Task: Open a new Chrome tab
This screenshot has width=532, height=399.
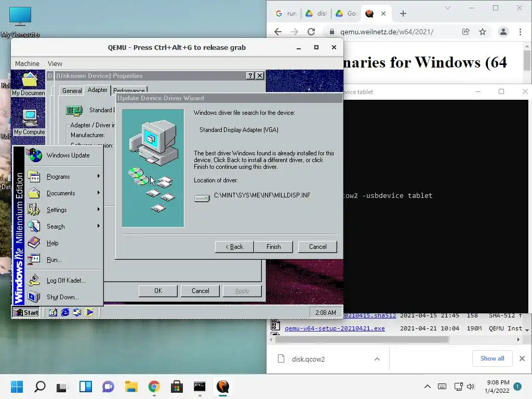Action: (403, 14)
